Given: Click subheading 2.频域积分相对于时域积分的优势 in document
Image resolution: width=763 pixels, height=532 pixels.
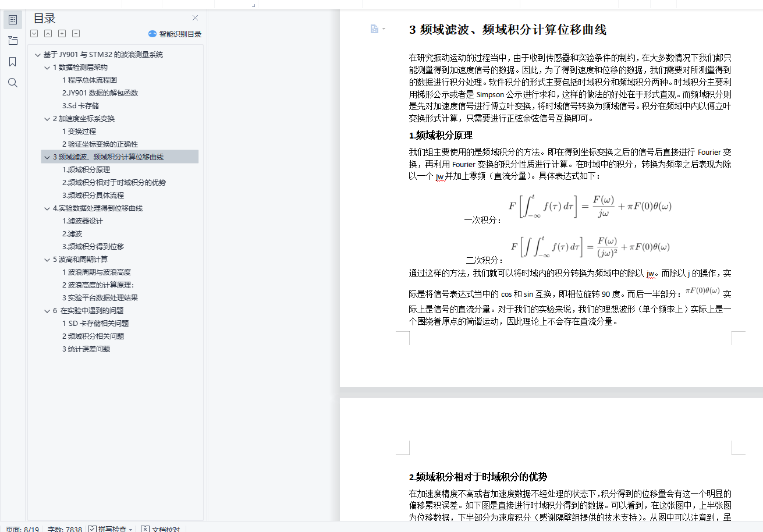Looking at the screenshot, I should point(478,477).
